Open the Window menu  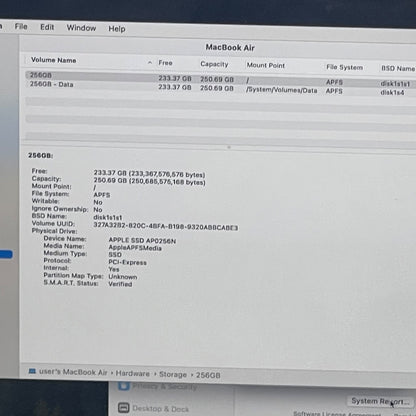click(x=81, y=28)
